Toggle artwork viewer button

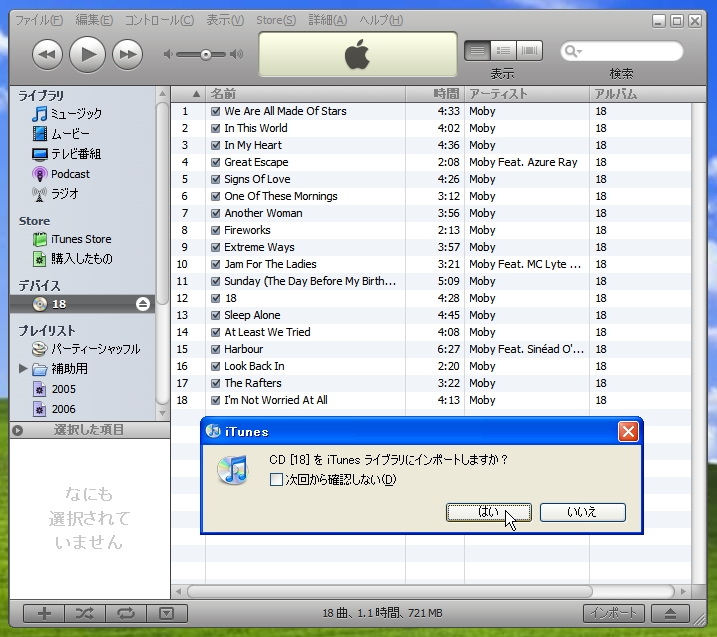166,614
